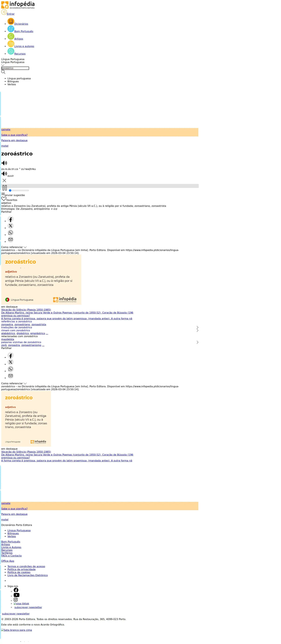The height and width of the screenshot is (644, 281).
Task: Toggle the favoritos heart icon
Action: tap(4, 199)
